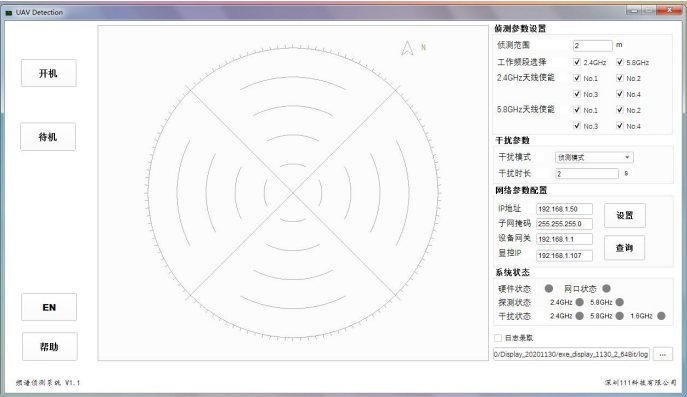The image size is (687, 397).
Task: Click the 干扰时长 jamming duration input field
Action: click(587, 174)
